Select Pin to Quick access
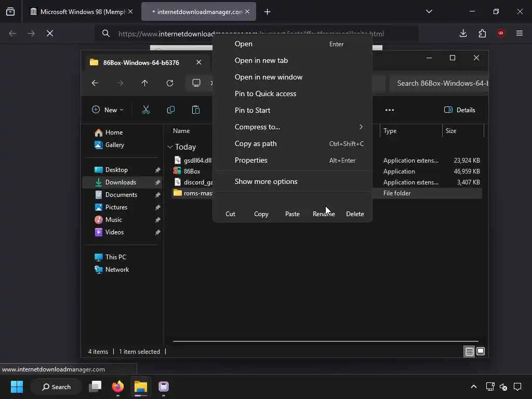 pos(292,94)
